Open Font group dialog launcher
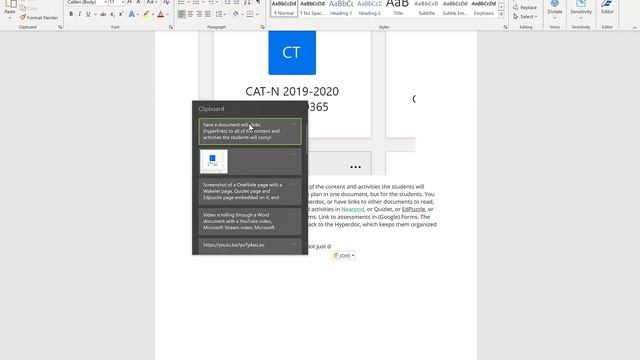This screenshot has height=360, width=640. (171, 27)
